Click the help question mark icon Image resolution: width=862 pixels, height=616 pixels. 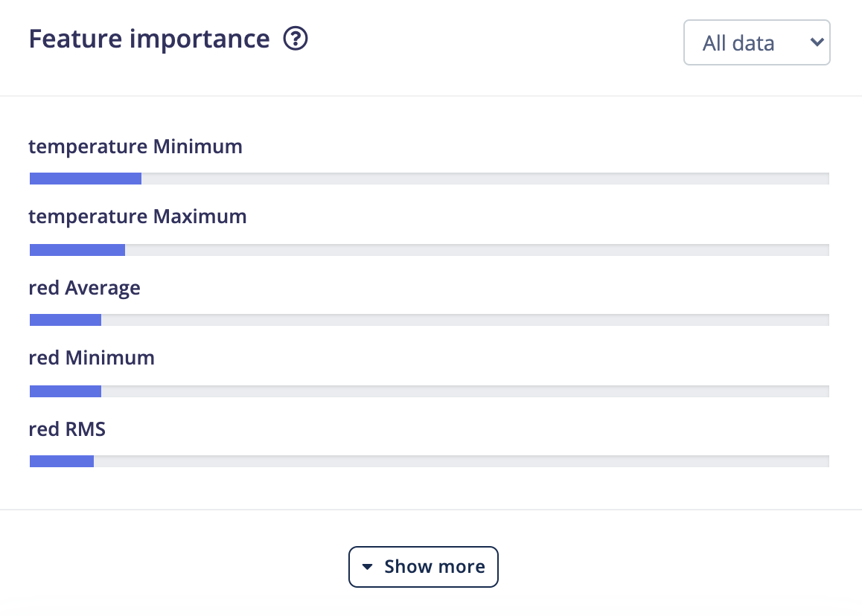(296, 39)
